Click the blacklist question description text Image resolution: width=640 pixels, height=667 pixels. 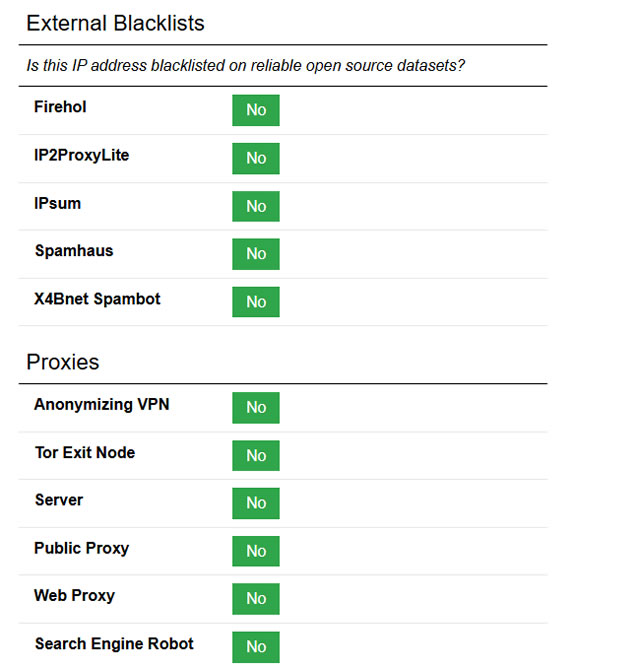tap(245, 66)
